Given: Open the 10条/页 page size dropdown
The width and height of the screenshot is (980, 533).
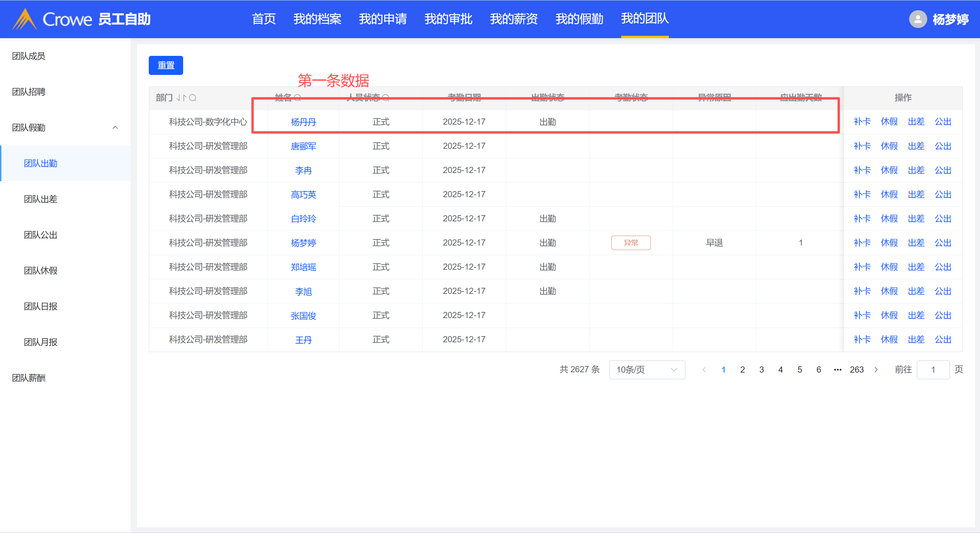Looking at the screenshot, I should tap(647, 370).
